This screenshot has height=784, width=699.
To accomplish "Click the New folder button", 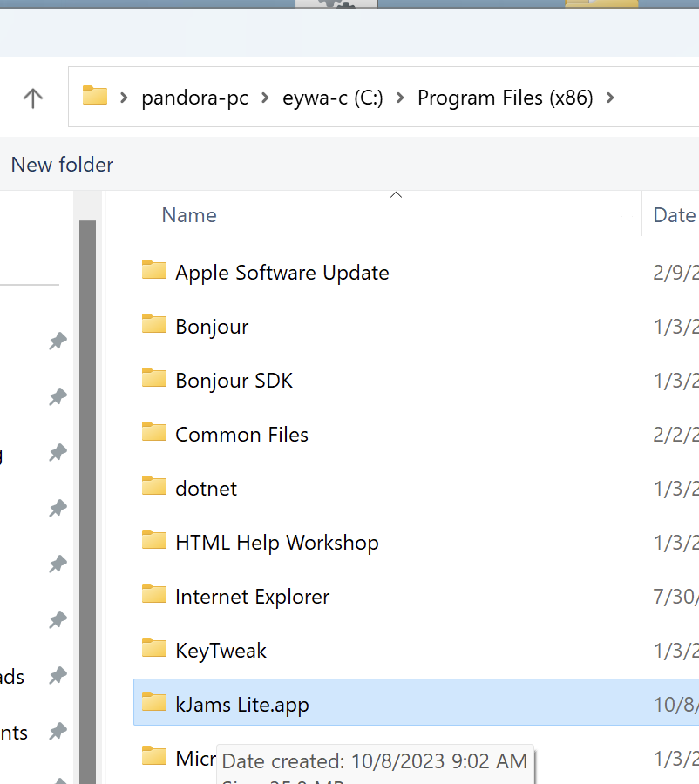I will 62,165.
